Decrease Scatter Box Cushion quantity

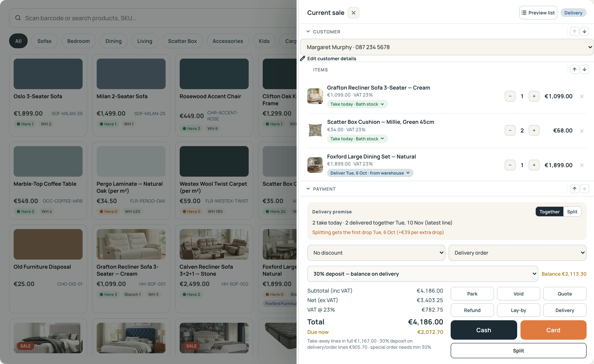coord(510,131)
